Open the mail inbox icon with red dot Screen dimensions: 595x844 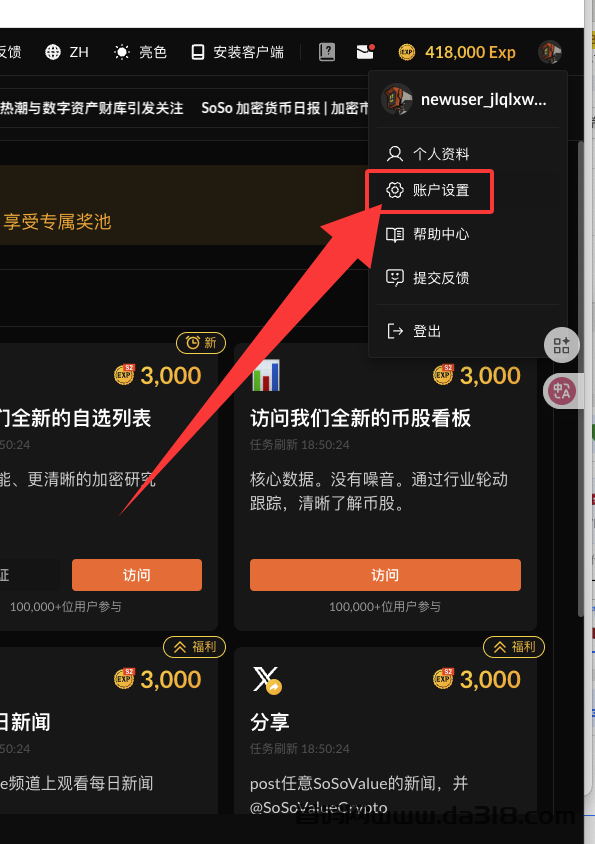pos(366,52)
